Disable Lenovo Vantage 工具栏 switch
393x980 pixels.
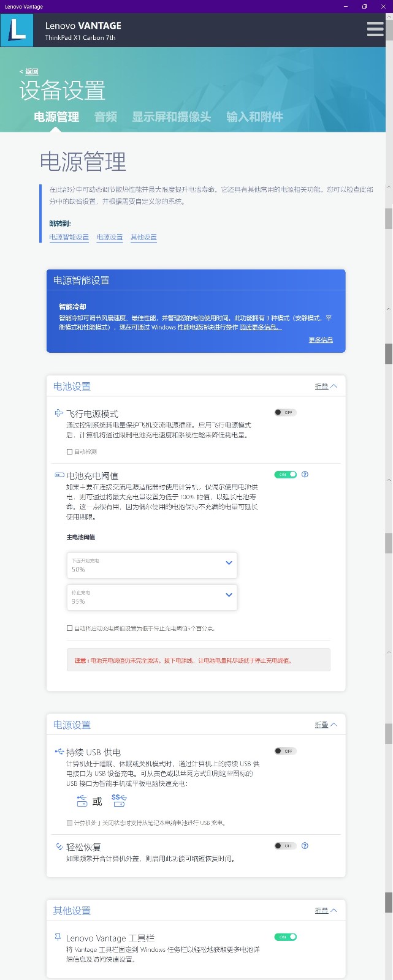285,937
